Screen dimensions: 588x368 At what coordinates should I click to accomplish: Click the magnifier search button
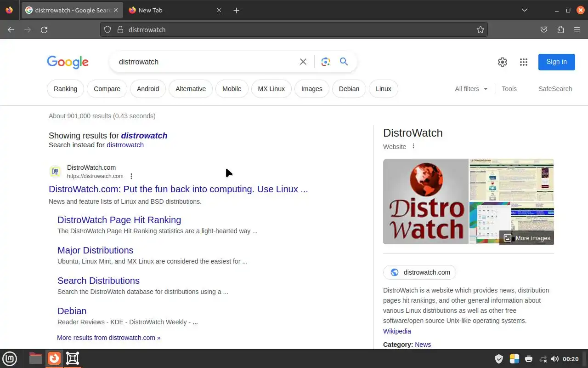[x=344, y=62]
